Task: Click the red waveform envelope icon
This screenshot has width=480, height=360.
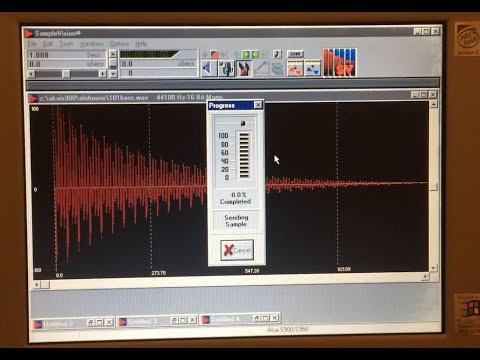Action: click(295, 68)
